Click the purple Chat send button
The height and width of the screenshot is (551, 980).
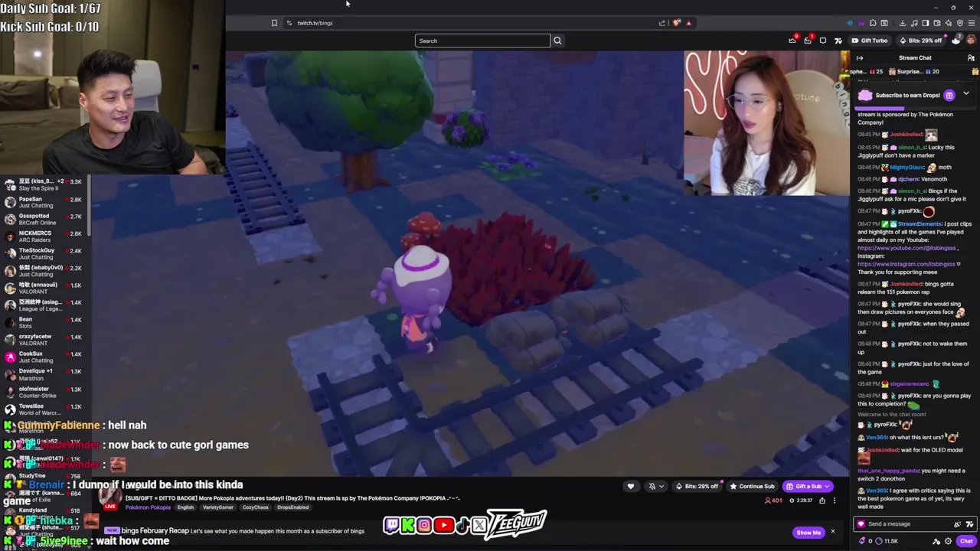tap(966, 541)
